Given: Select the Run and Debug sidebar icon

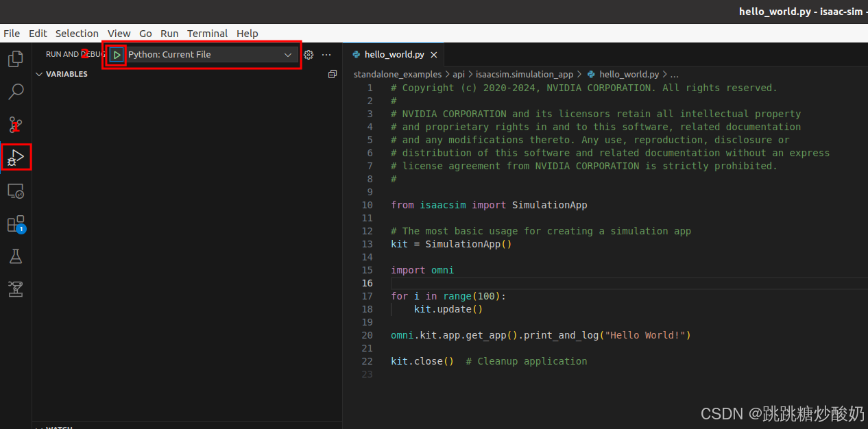Looking at the screenshot, I should click(15, 157).
